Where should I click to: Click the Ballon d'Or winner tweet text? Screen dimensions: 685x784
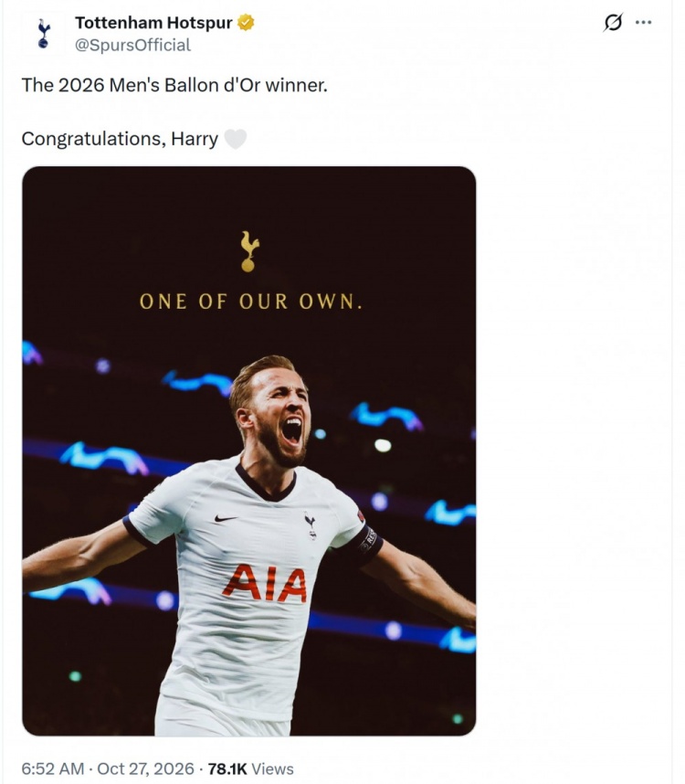point(174,85)
